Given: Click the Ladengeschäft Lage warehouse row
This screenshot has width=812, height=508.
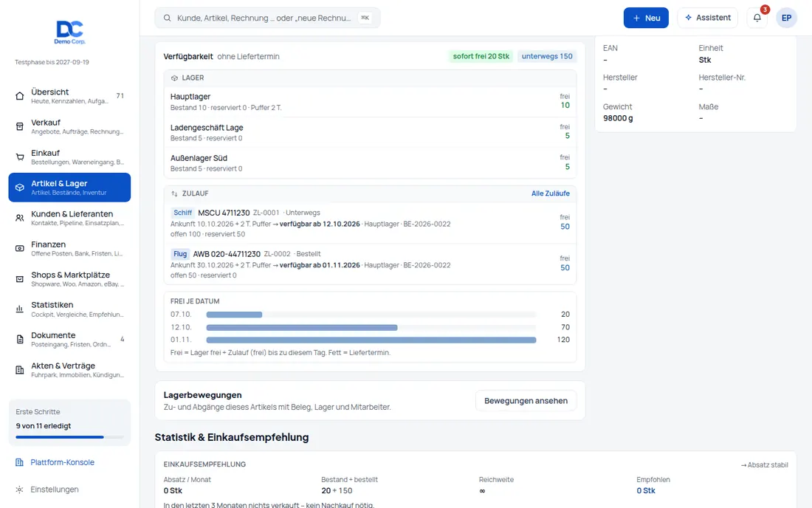Looking at the screenshot, I should [370, 133].
